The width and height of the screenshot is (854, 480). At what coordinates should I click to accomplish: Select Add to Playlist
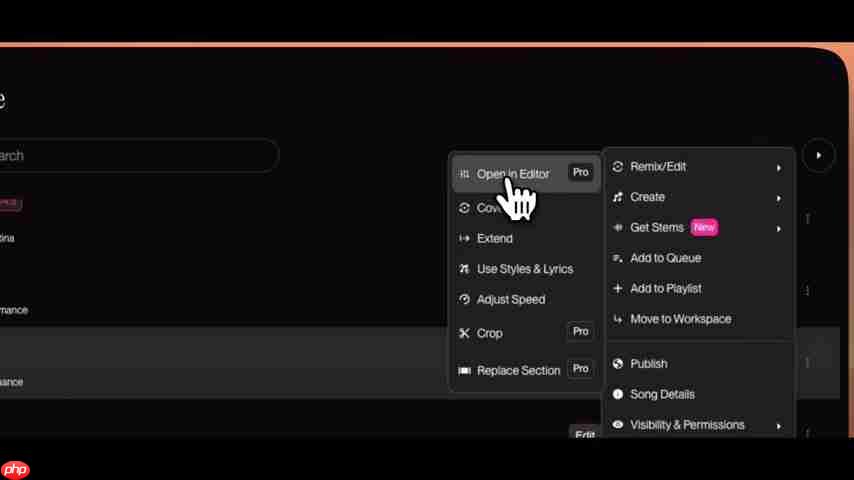(699, 289)
